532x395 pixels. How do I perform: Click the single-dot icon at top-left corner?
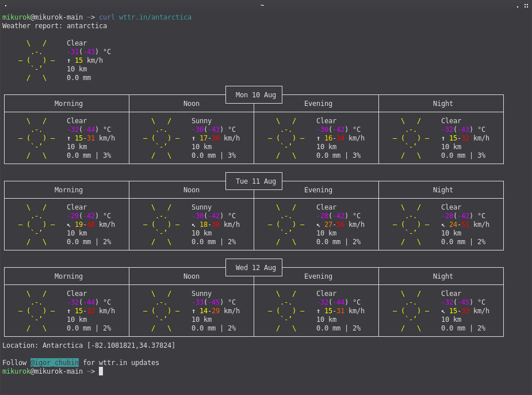pos(6,6)
